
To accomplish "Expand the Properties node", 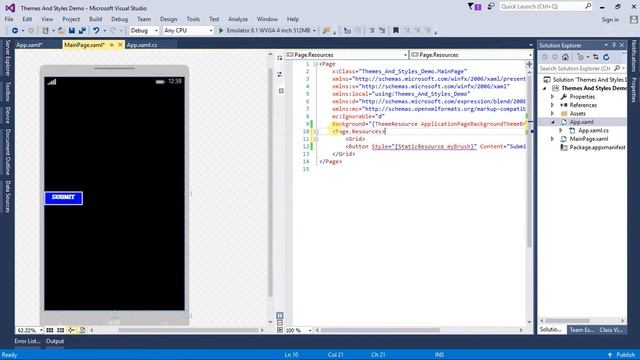I will [552, 97].
